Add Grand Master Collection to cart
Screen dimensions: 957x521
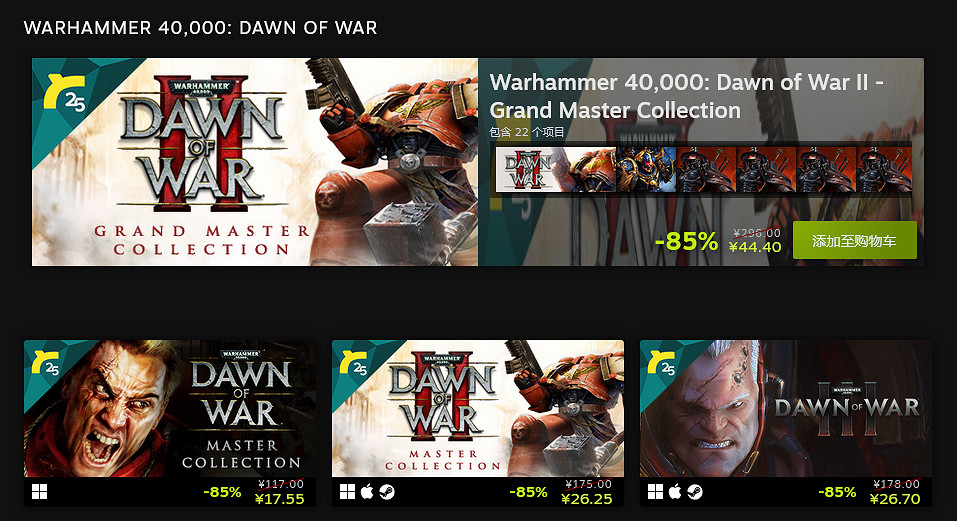(854, 240)
